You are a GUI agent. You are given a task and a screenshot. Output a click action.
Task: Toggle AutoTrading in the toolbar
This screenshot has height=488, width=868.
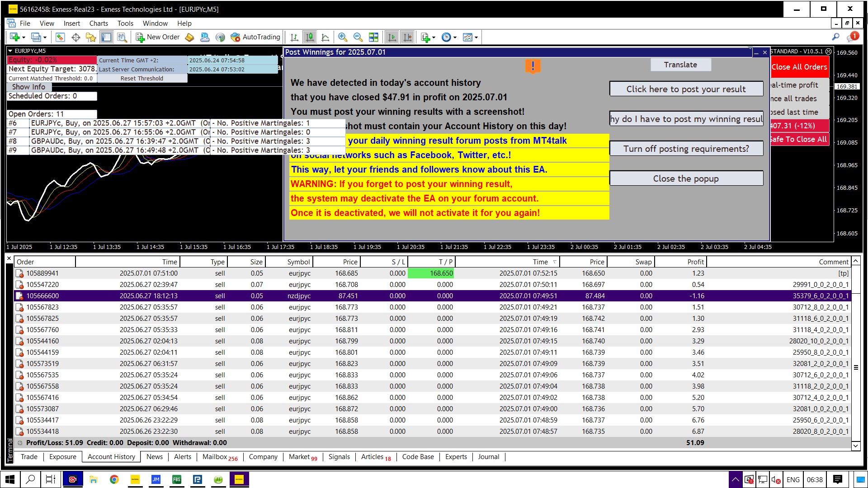(x=255, y=37)
